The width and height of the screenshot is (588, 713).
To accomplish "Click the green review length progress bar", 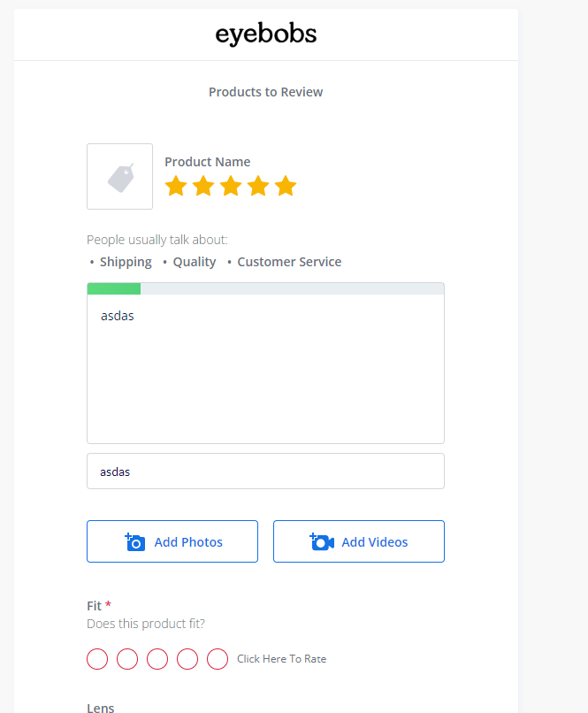I will pyautogui.click(x=114, y=288).
